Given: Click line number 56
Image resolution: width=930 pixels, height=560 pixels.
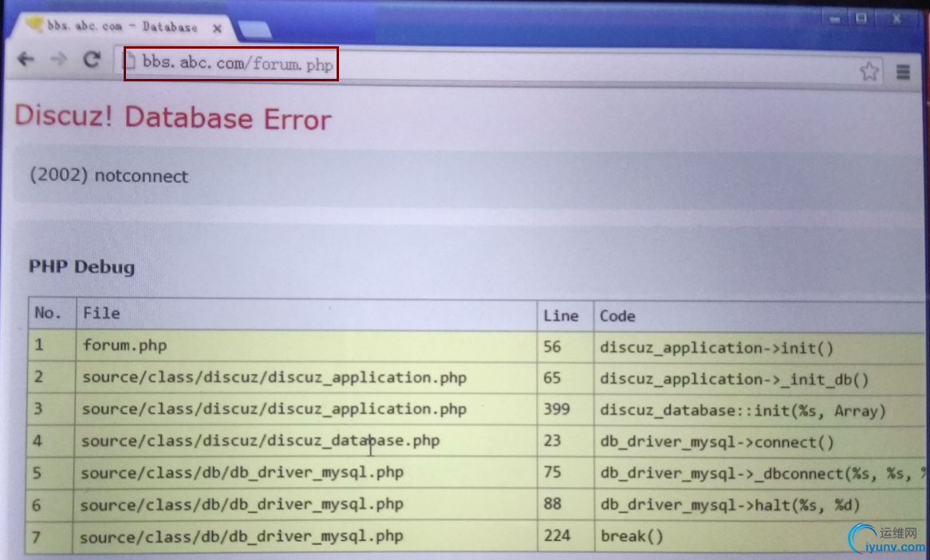Looking at the screenshot, I should 552,346.
